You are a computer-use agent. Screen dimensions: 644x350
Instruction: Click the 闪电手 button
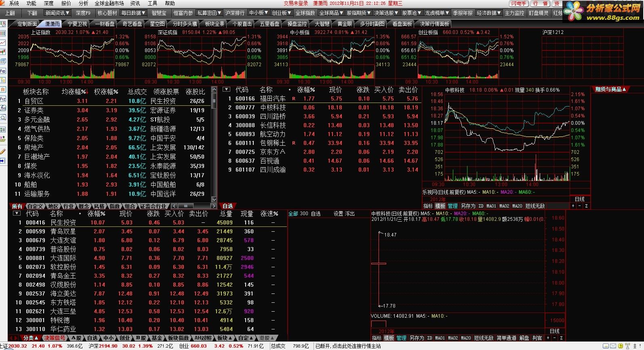[x=518, y=3]
